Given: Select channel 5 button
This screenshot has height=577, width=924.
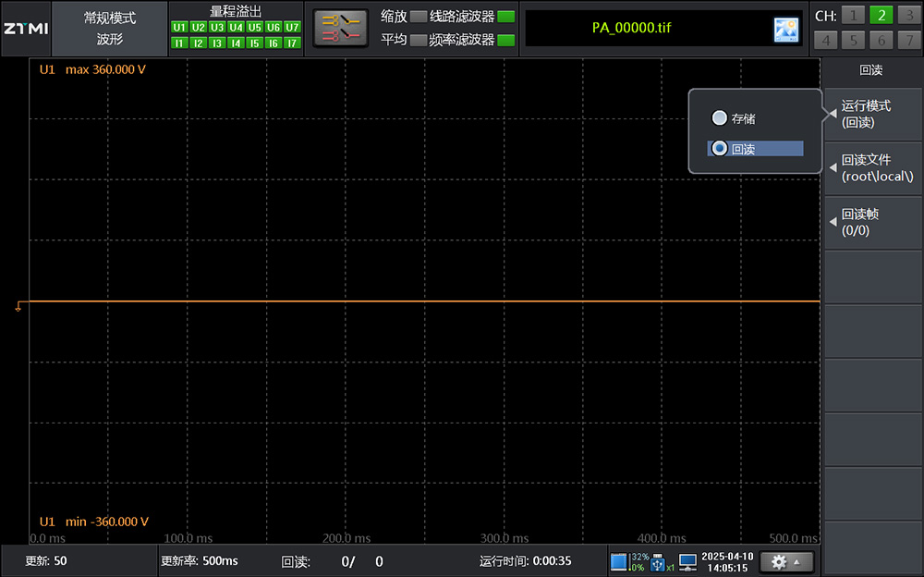Looking at the screenshot, I should click(854, 41).
